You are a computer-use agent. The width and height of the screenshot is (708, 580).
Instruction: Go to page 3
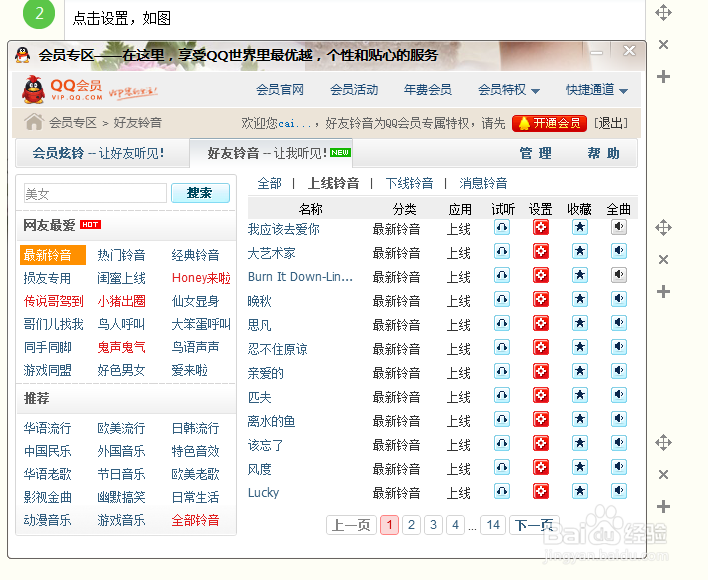point(433,525)
